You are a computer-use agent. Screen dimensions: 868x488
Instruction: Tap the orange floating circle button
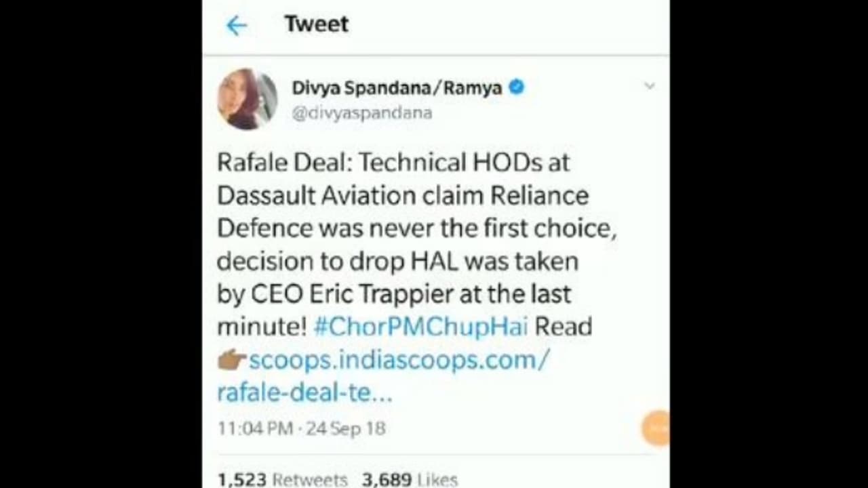pos(655,428)
